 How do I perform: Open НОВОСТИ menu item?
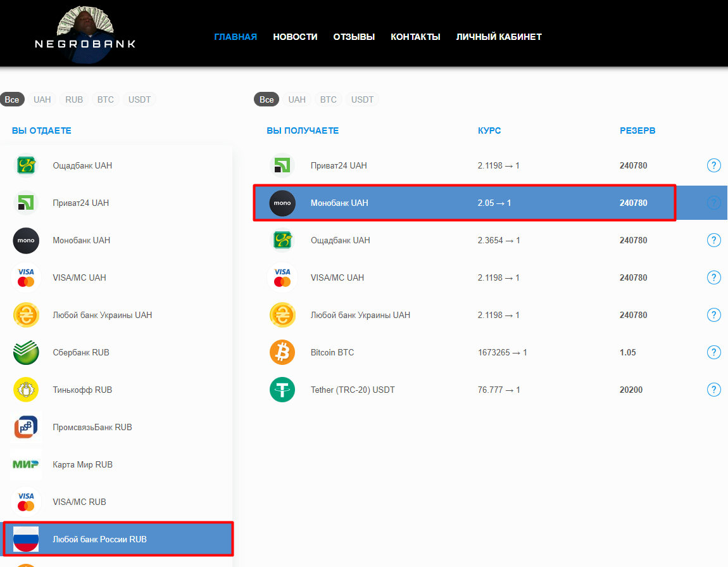(295, 37)
